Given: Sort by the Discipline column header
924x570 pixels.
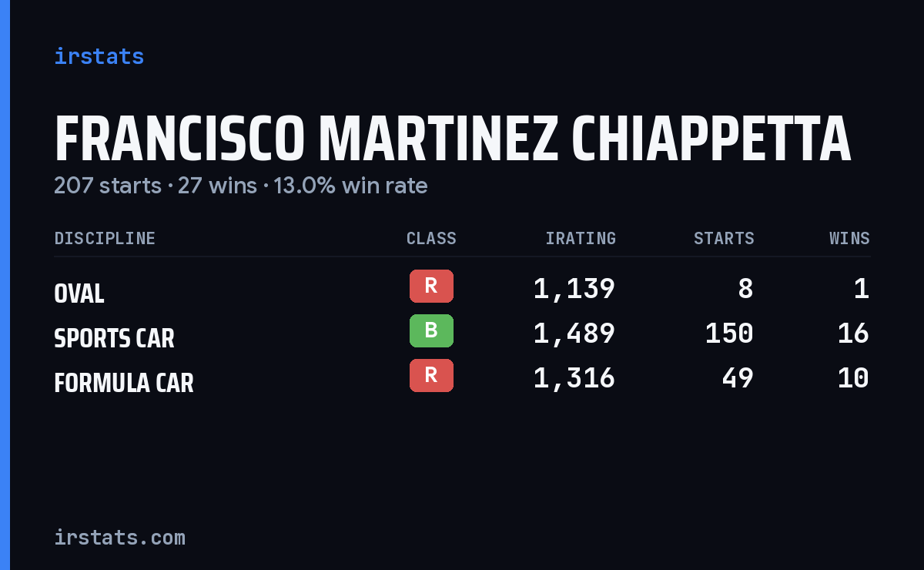Looking at the screenshot, I should [105, 239].
